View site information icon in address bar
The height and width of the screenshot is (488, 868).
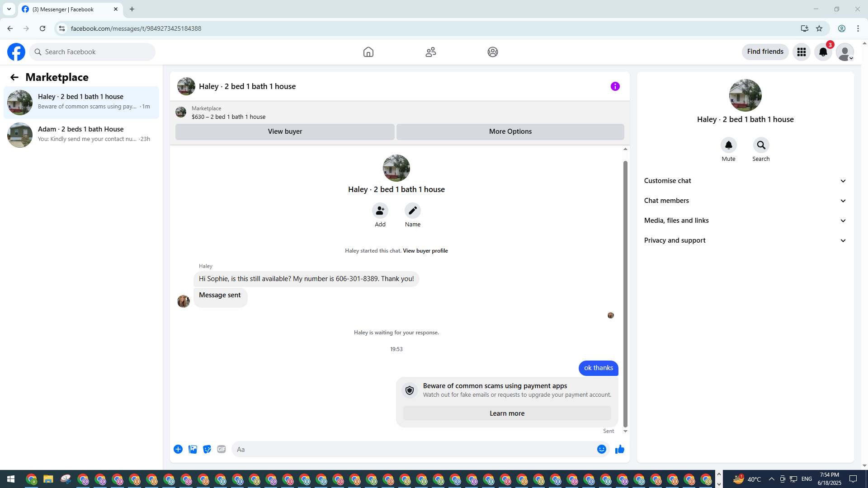tap(62, 28)
